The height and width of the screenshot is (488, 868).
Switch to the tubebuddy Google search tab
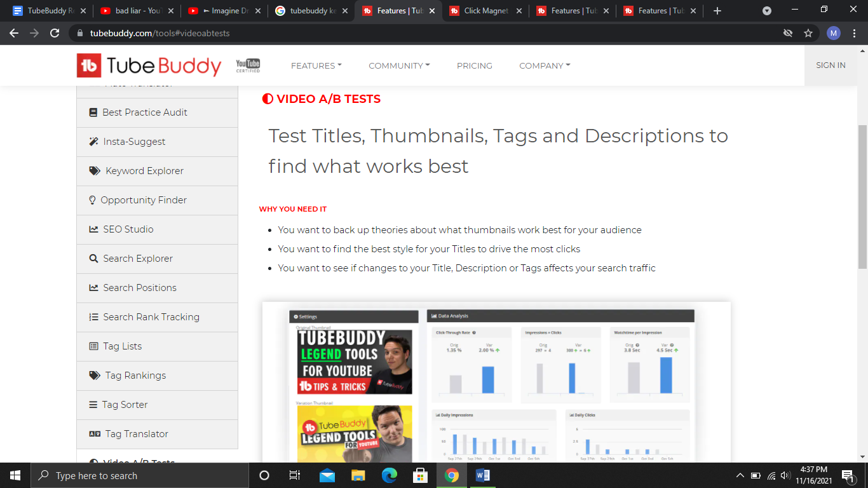point(311,11)
